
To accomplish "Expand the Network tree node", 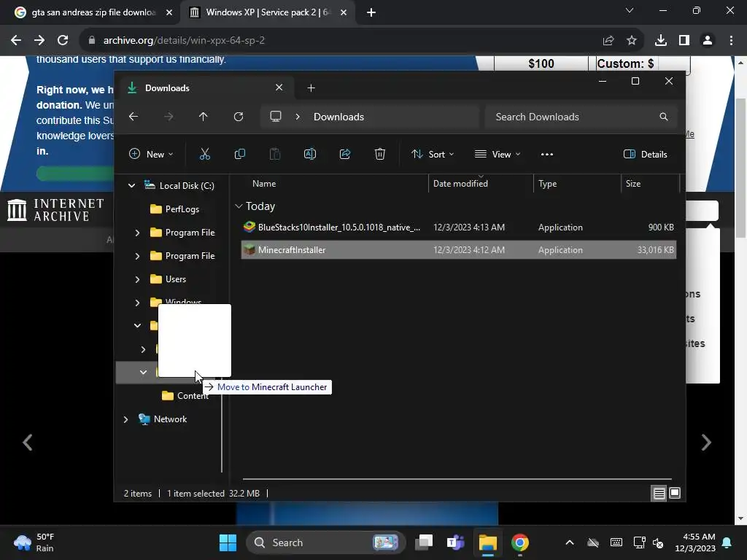I will [x=125, y=419].
